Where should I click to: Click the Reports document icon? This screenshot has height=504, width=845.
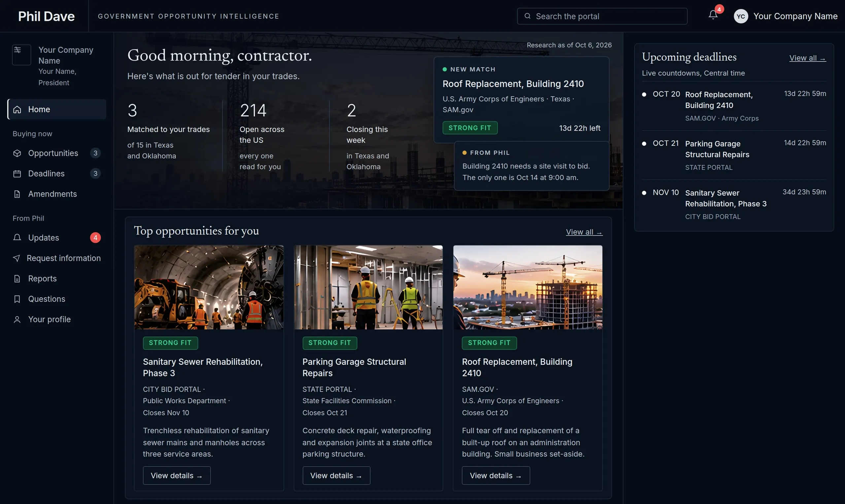click(17, 278)
